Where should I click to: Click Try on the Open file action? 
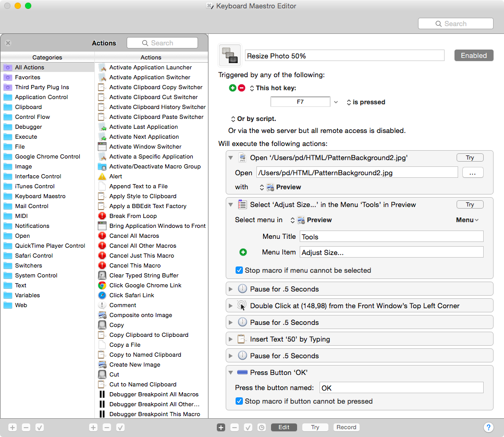470,157
